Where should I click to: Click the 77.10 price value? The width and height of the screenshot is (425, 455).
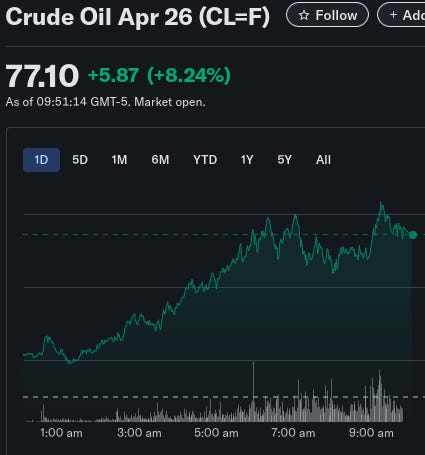click(x=42, y=76)
